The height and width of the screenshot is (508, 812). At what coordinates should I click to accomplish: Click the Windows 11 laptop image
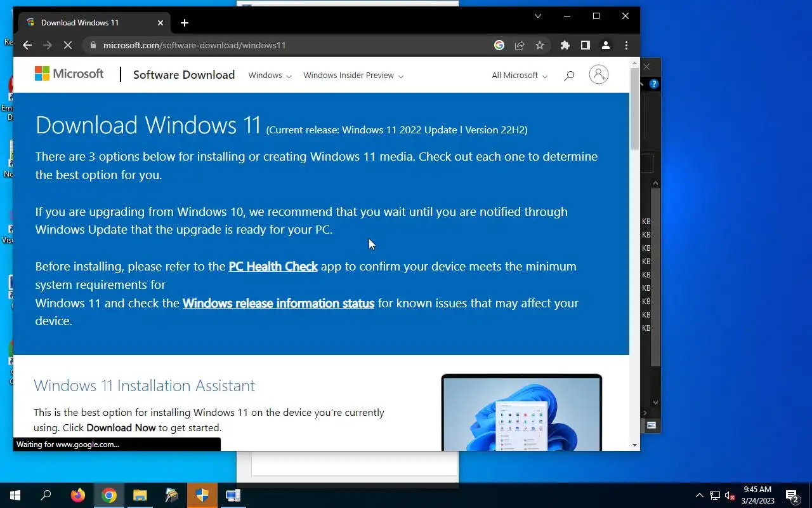coord(521,412)
